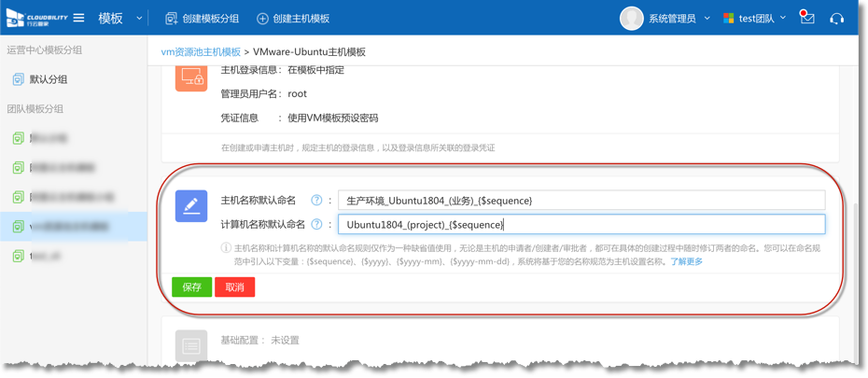Click help icon beside 计算机名称默认命名
This screenshot has height=378, width=868.
316,225
